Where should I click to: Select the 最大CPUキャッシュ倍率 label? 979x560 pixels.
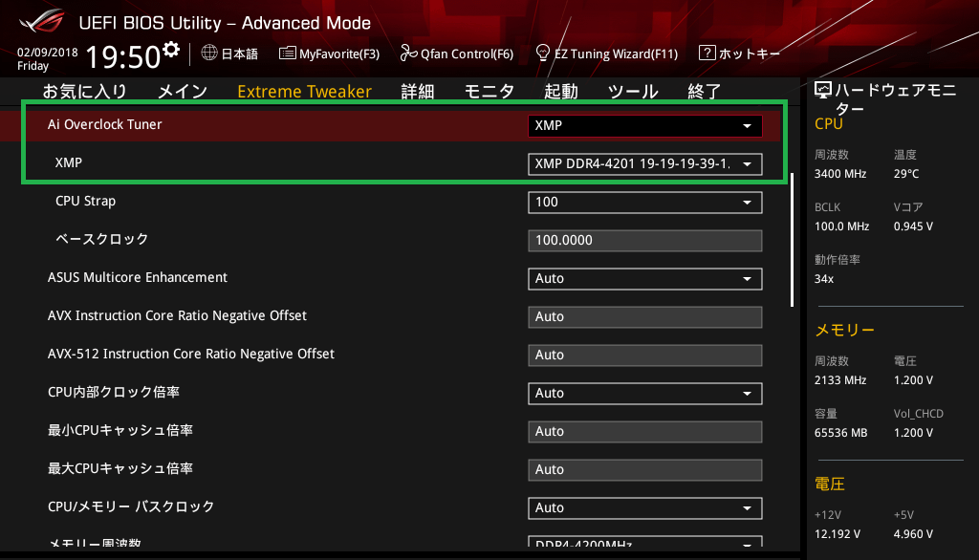pos(120,468)
